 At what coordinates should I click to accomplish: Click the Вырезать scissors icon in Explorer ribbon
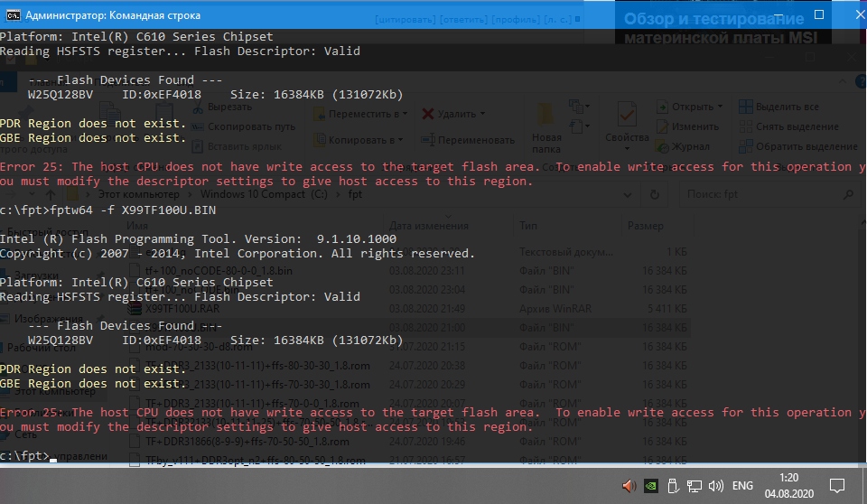(x=198, y=107)
